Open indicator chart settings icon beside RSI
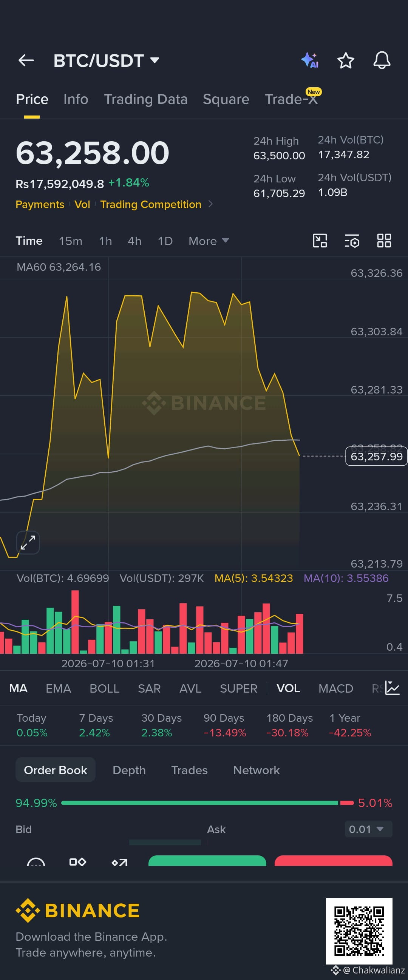Image resolution: width=408 pixels, height=980 pixels. 392,688
